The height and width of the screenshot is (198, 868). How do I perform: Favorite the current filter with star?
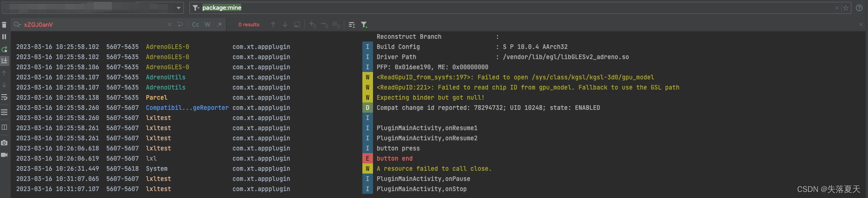pos(845,8)
